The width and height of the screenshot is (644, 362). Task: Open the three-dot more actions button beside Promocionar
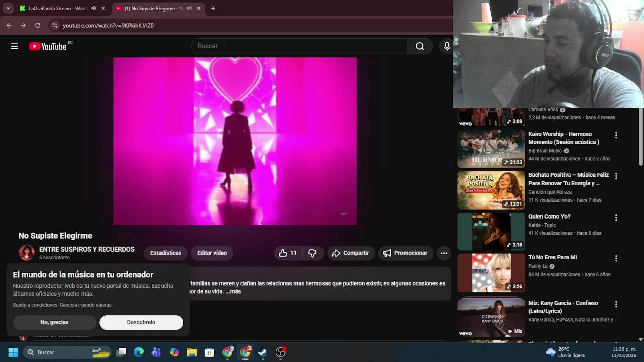444,253
